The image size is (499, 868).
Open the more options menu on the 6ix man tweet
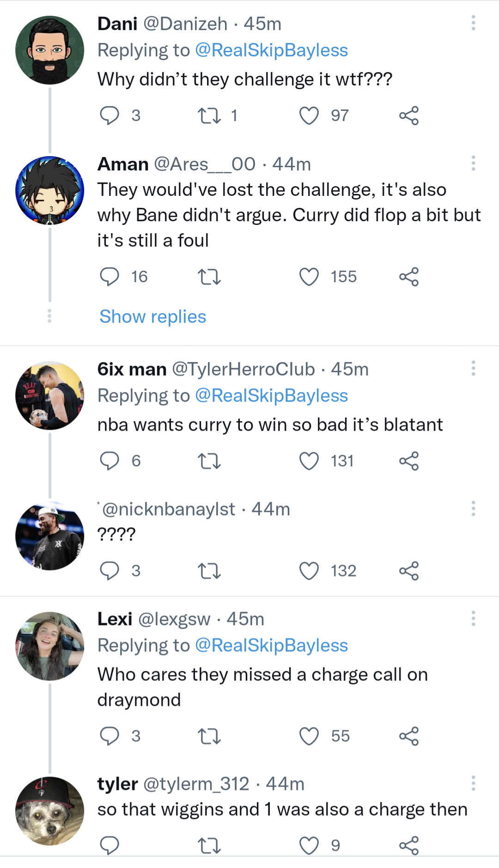click(473, 369)
